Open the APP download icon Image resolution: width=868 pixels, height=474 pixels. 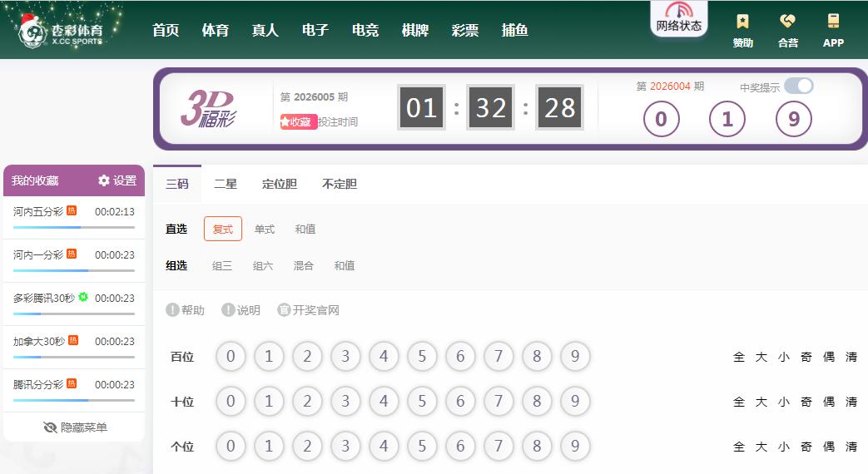pyautogui.click(x=833, y=22)
